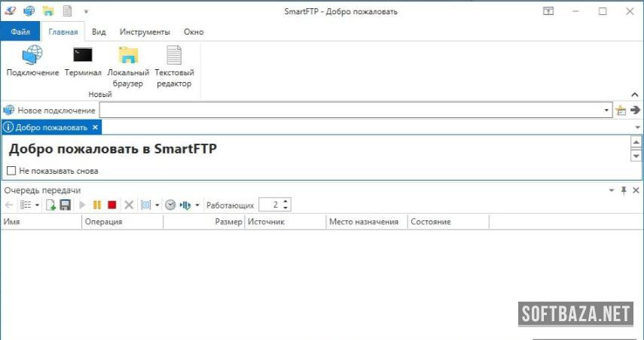Open the quick access toolbar customization dropdown
644x340 pixels.
tap(86, 11)
